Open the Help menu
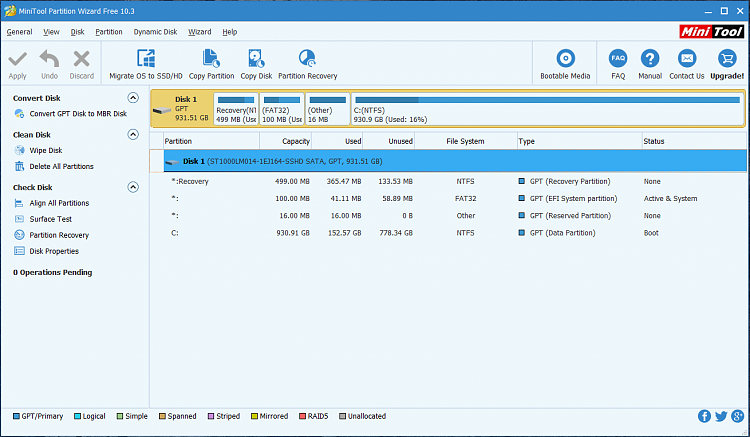The image size is (750, 437). [230, 32]
